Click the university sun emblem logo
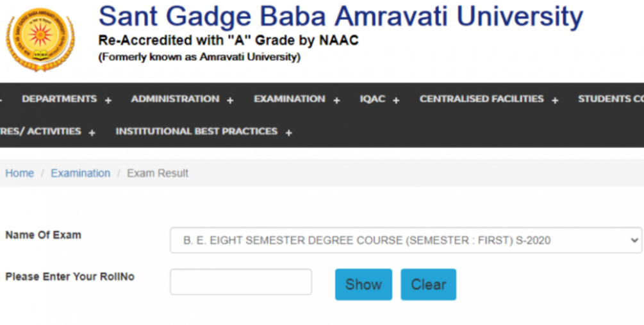 [x=40, y=40]
